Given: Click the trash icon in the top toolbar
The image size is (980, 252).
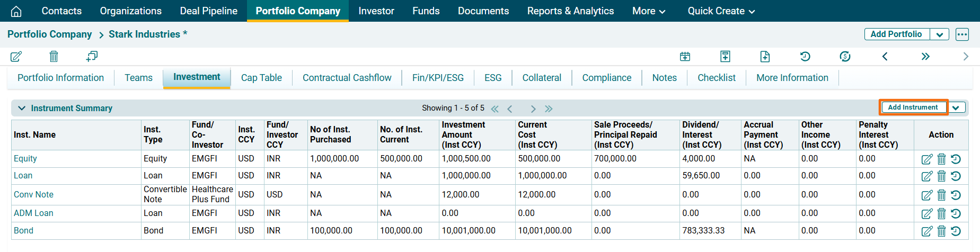Looking at the screenshot, I should [54, 56].
